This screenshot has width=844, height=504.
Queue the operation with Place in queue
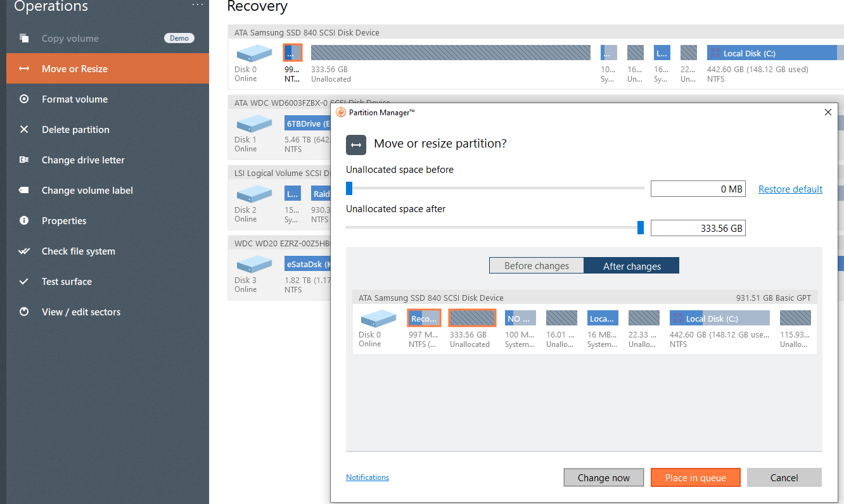(695, 477)
